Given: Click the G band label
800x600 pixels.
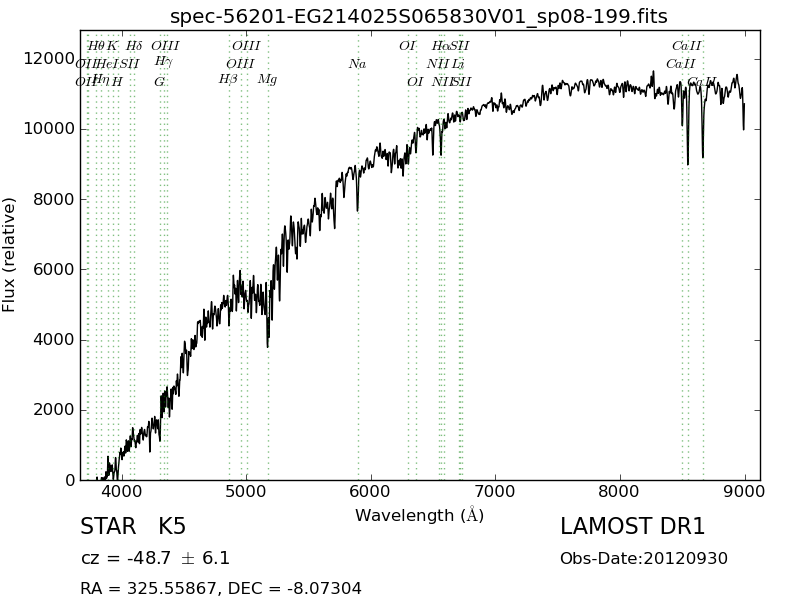Looking at the screenshot, I should [160, 82].
